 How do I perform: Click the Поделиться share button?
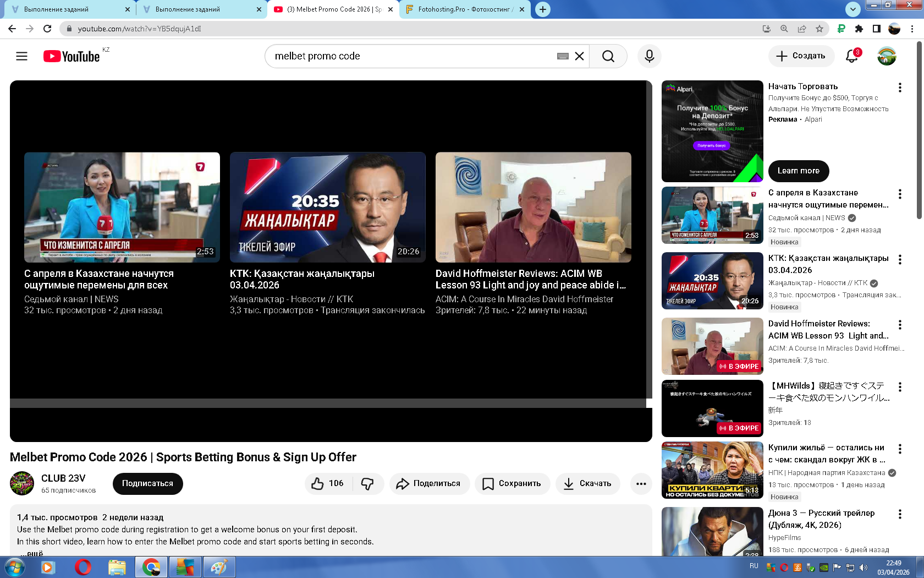pos(430,483)
